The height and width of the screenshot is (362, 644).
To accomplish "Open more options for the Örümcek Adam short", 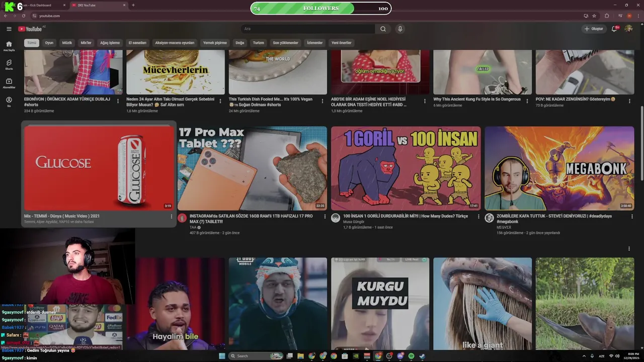I will click(118, 101).
